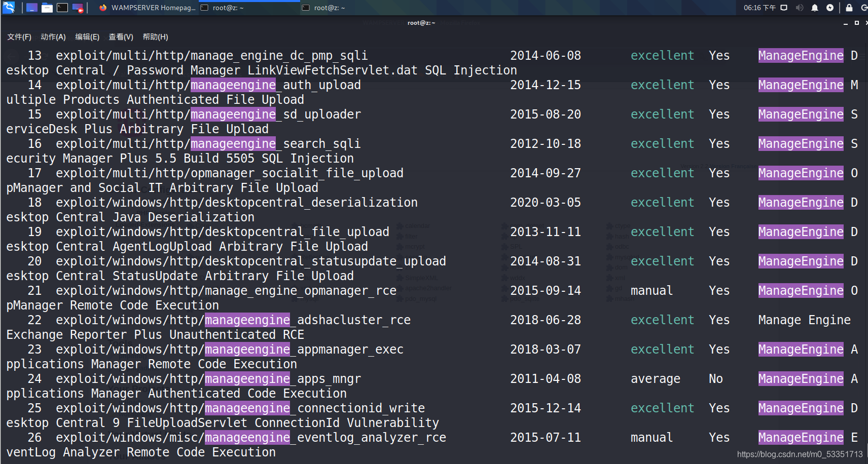Click the manage_engine_opmanager_rce module path
This screenshot has height=464, width=868.
pos(226,290)
